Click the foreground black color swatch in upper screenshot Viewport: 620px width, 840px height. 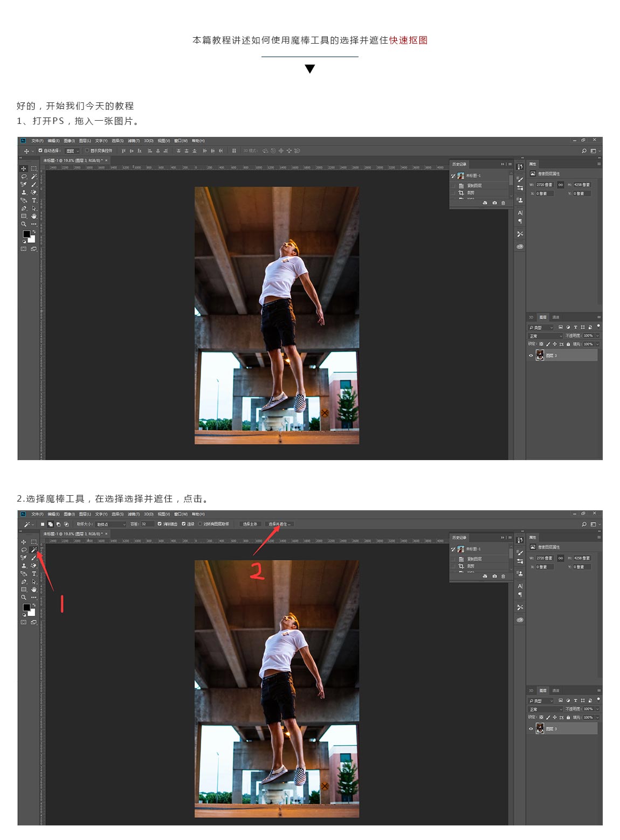coord(26,234)
